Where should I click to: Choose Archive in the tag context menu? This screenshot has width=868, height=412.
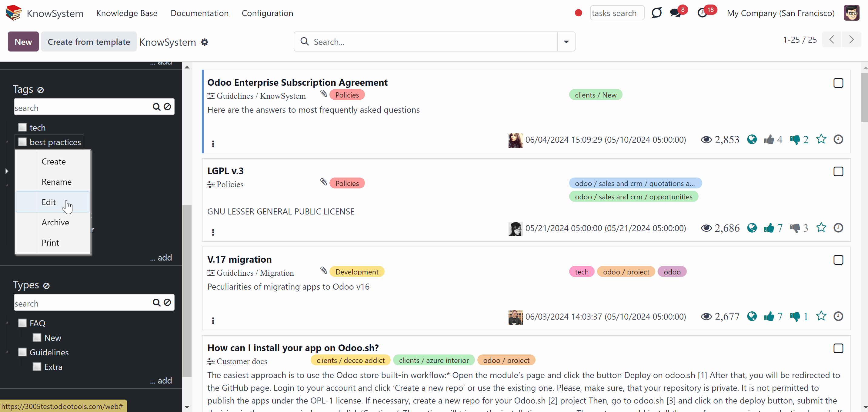coord(53,222)
